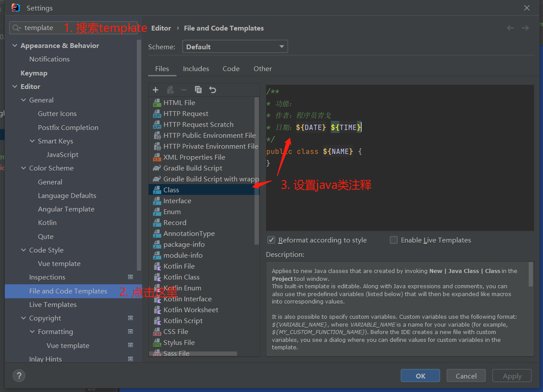Click the forward navigation arrow

tap(525, 28)
